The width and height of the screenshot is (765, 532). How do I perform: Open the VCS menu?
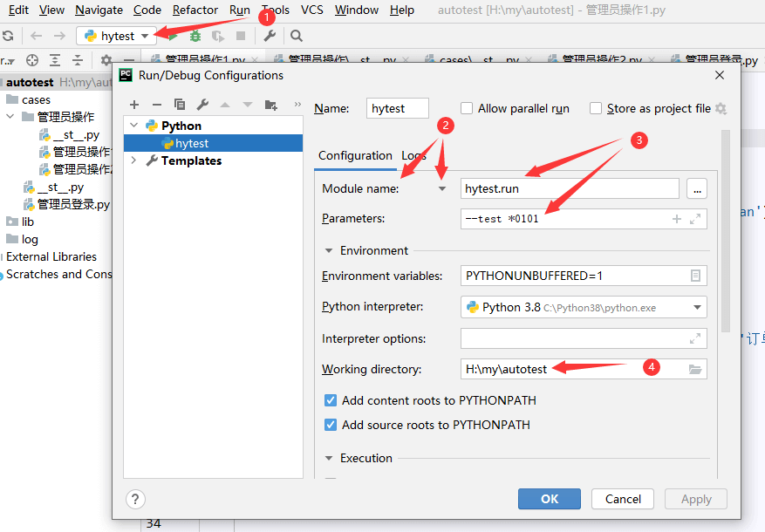[x=312, y=10]
